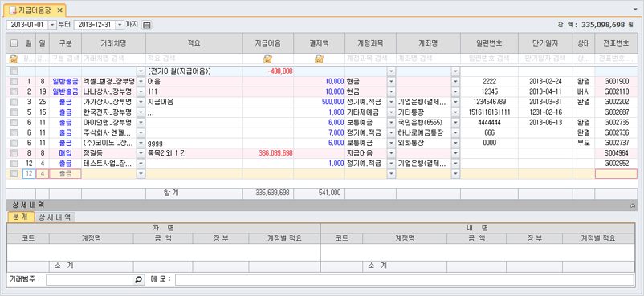Open 거래처명 dropdown in the new entry row
This screenshot has width=644, height=296.
[x=141, y=173]
